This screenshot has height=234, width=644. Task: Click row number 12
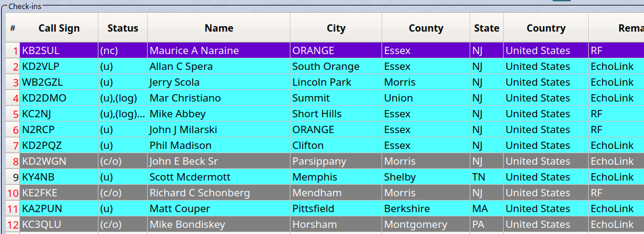[x=13, y=224]
